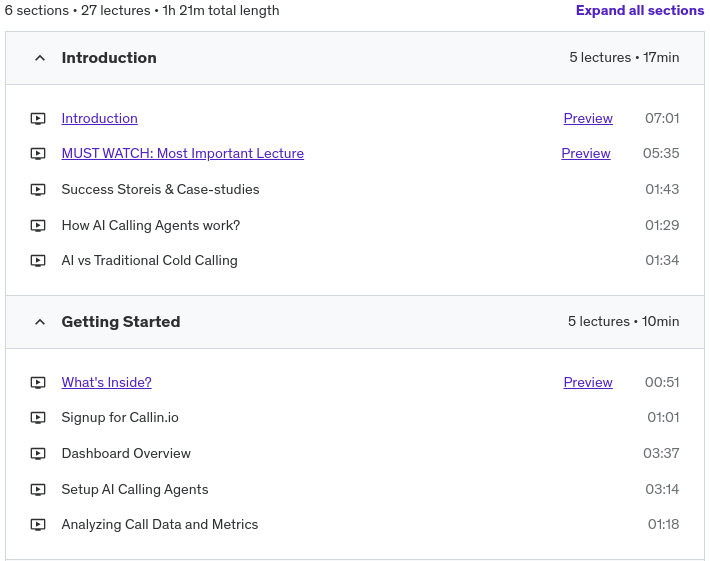Click video icon for Setup AI Calling Agents
The height and width of the screenshot is (561, 710).
38,490
